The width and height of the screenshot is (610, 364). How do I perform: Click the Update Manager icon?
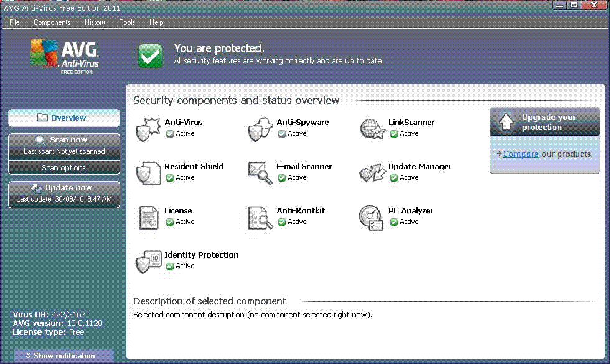(x=372, y=172)
